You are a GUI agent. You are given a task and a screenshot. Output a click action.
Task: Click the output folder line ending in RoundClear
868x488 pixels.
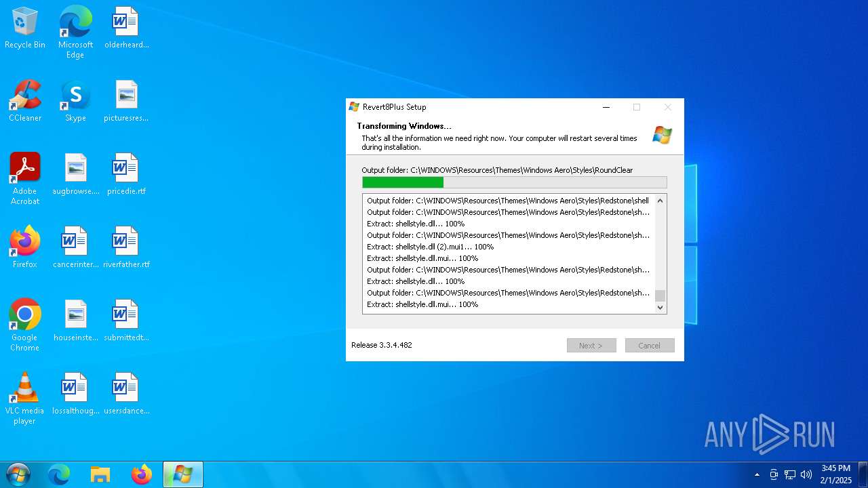pyautogui.click(x=497, y=170)
